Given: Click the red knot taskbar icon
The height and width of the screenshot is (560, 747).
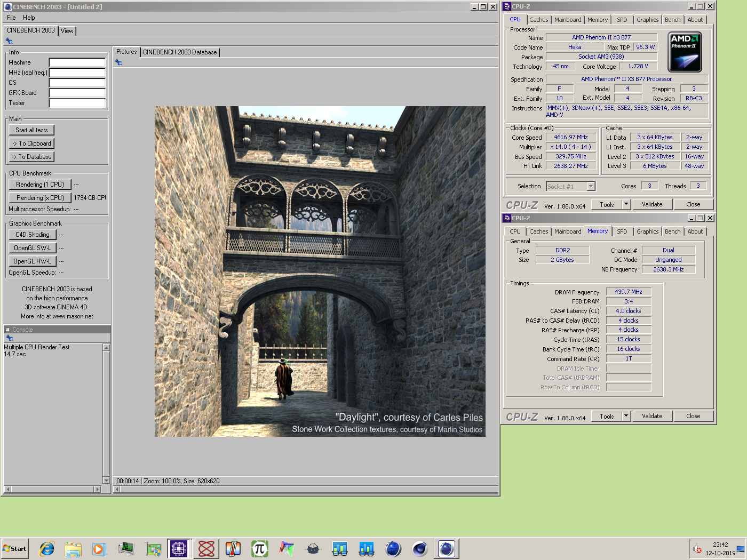Looking at the screenshot, I should 206,549.
